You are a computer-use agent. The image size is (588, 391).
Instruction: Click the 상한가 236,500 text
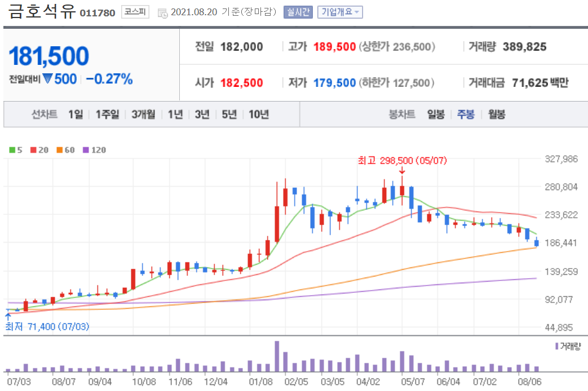point(397,47)
